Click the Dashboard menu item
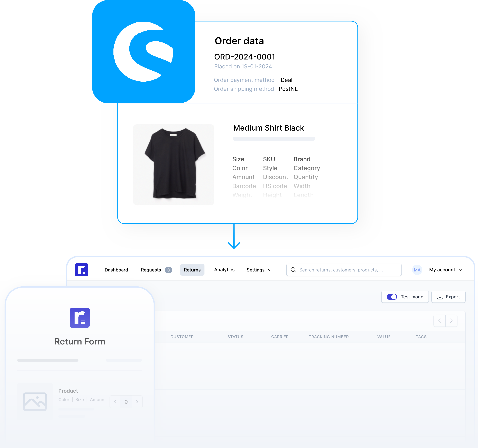This screenshot has width=478, height=448. pyautogui.click(x=116, y=269)
